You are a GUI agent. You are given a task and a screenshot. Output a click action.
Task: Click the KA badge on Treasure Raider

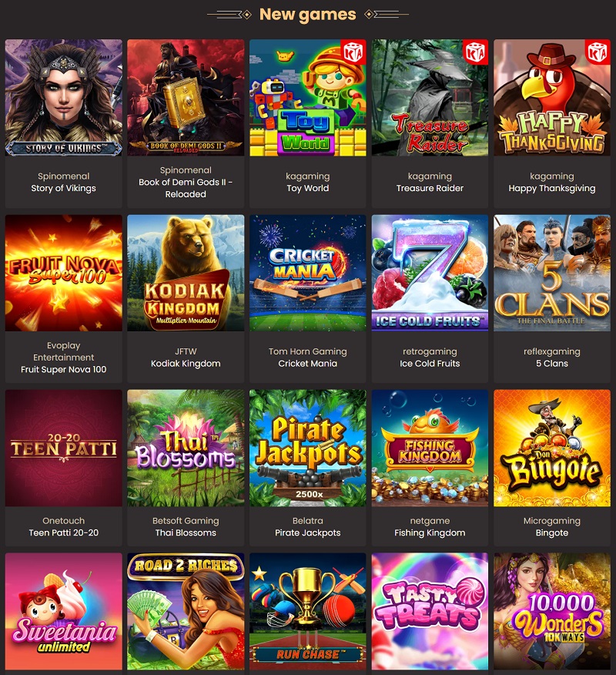[x=475, y=52]
